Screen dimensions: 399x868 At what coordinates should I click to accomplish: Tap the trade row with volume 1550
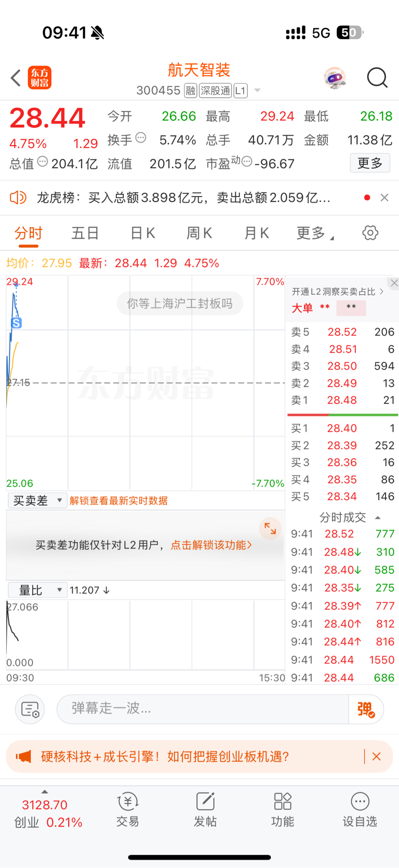(x=343, y=660)
